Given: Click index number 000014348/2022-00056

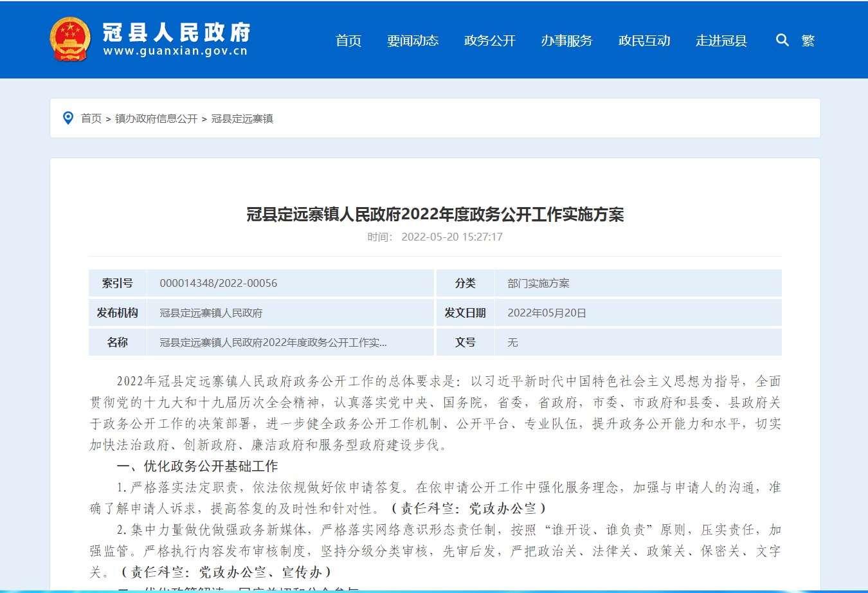Looking at the screenshot, I should (219, 283).
